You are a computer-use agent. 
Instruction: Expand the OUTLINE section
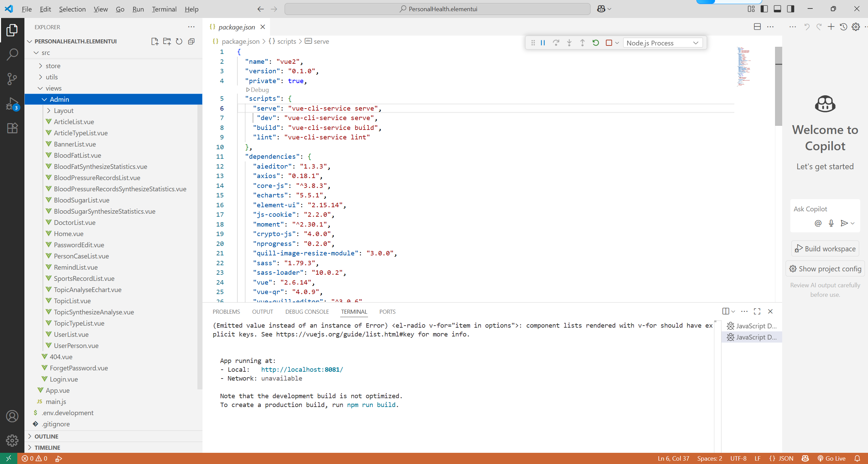[113, 436]
